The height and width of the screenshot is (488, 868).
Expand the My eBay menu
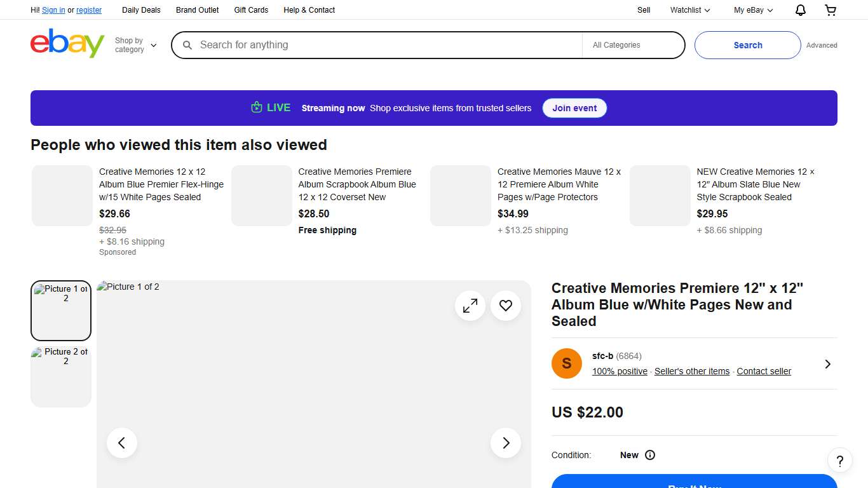[753, 10]
